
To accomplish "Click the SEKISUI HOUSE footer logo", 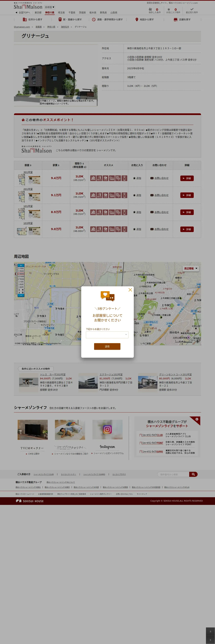I will [x=29, y=501].
